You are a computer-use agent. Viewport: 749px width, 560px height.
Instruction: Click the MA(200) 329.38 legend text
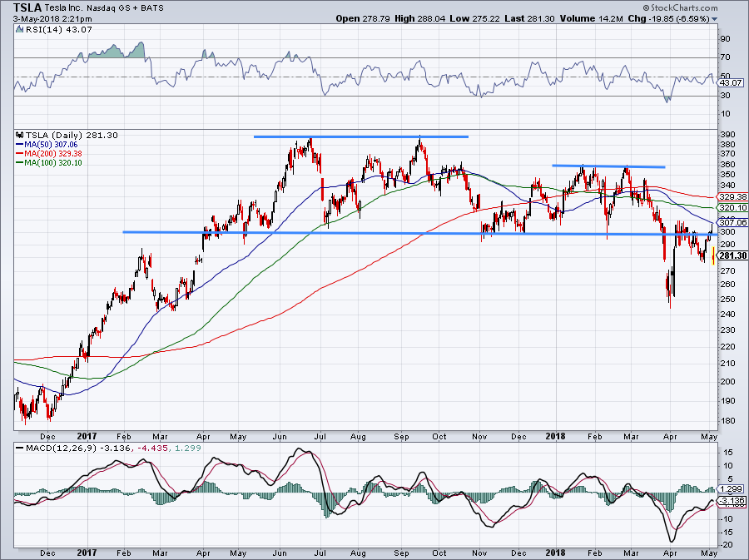[x=53, y=153]
